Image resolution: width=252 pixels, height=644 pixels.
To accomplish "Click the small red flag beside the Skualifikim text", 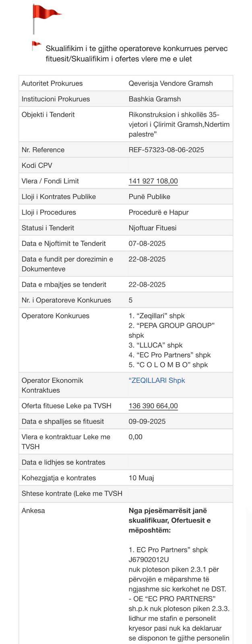I will click(37, 46).
